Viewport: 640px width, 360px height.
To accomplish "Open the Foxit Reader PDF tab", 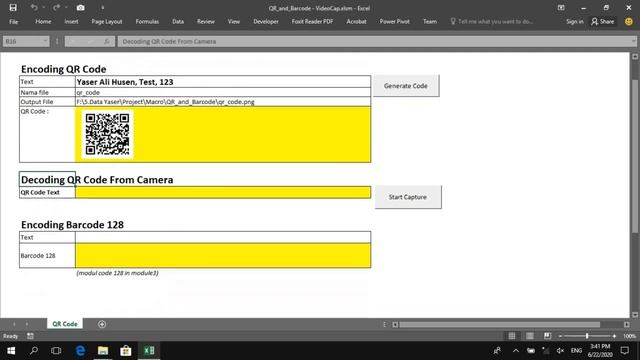I will click(x=312, y=22).
